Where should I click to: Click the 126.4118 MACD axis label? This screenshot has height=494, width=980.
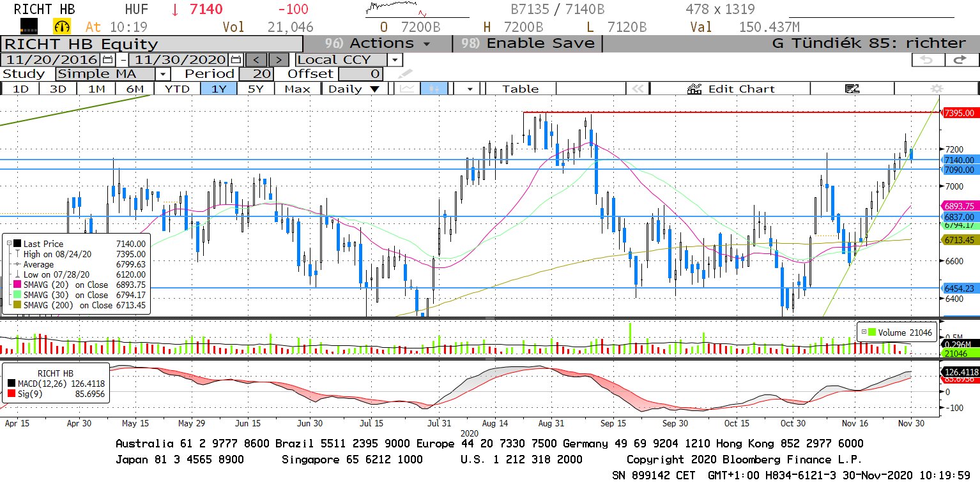pyautogui.click(x=960, y=371)
